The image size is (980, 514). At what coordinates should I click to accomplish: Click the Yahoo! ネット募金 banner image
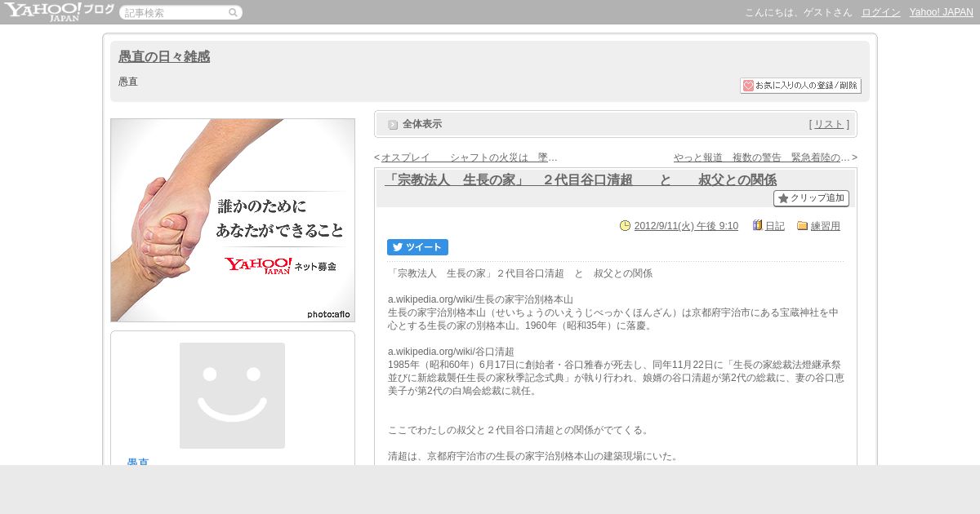pos(233,220)
